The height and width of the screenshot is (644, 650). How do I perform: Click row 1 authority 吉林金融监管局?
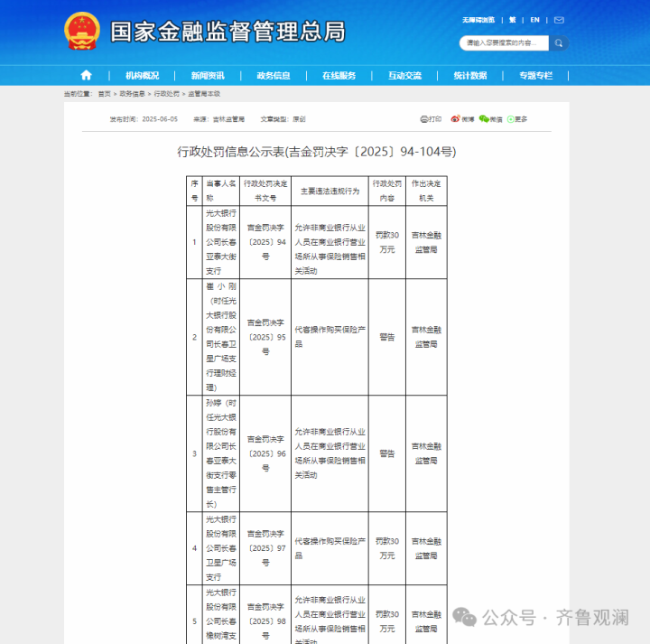coord(426,242)
